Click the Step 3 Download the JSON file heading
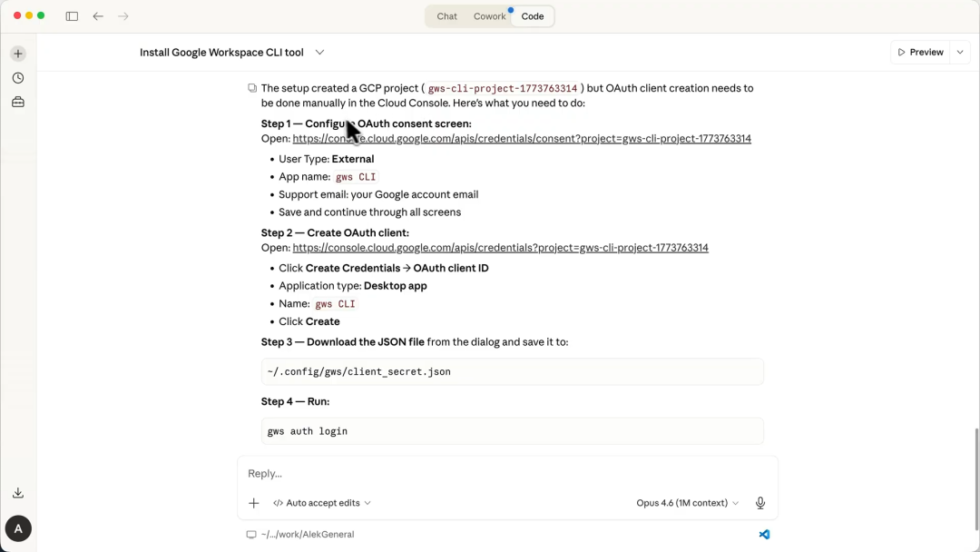Viewport: 980px width, 552px height. (x=342, y=342)
